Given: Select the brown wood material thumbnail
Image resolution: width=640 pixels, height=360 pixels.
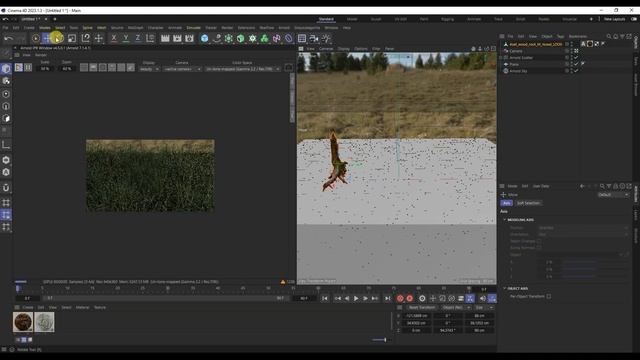Looking at the screenshot, I should click(23, 322).
